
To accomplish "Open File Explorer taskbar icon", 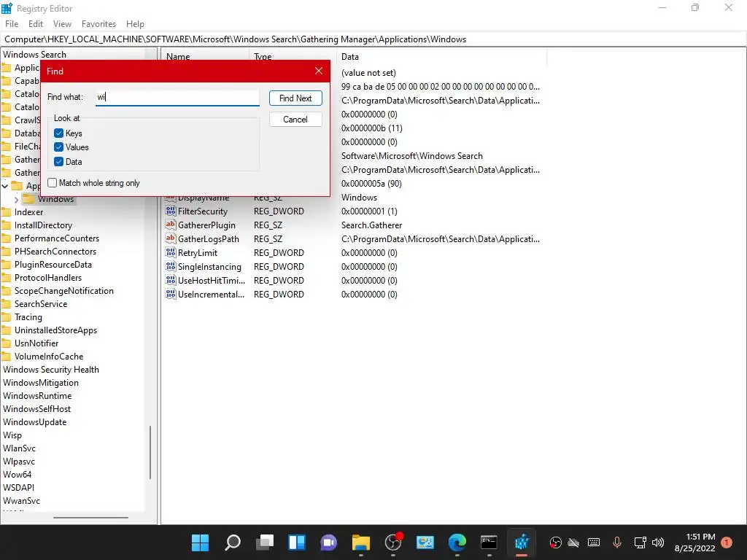I will pos(361,542).
